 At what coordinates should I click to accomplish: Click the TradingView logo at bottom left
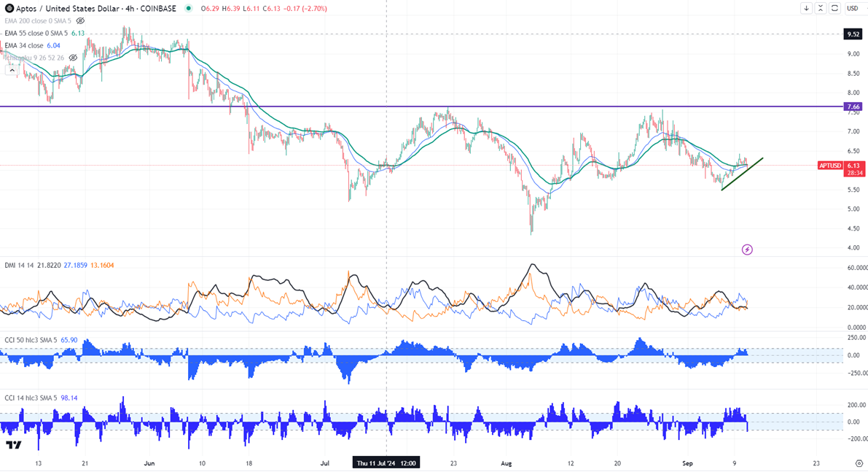point(14,445)
